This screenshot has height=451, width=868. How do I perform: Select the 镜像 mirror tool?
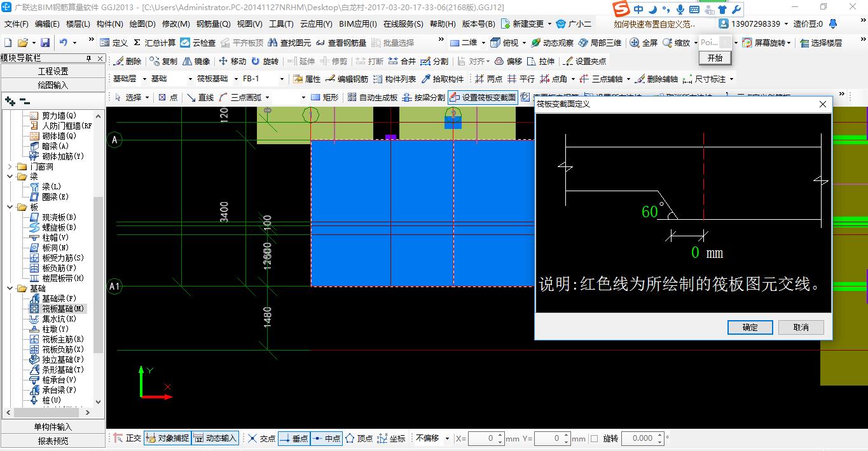tap(196, 61)
